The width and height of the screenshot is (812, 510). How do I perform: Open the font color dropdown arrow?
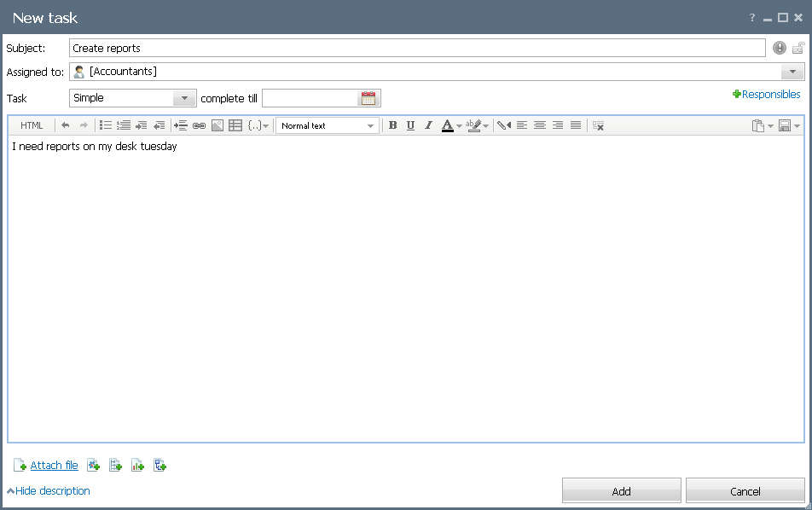459,126
